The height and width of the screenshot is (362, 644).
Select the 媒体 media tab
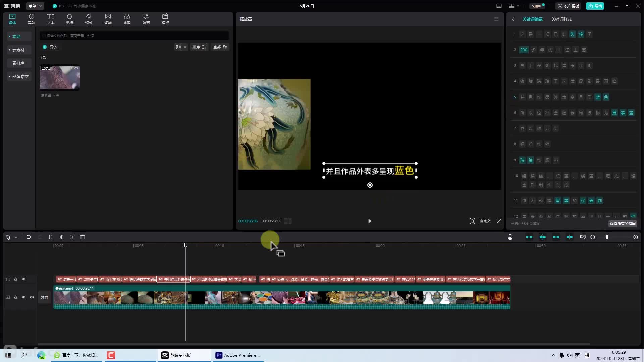click(x=12, y=19)
